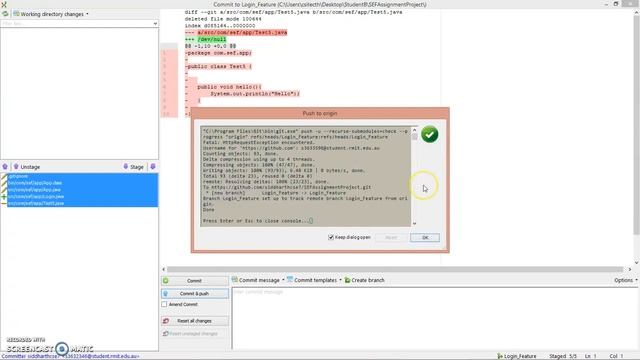Click OK in the Push to origin dialog
The height and width of the screenshot is (360, 640).
pos(425,238)
